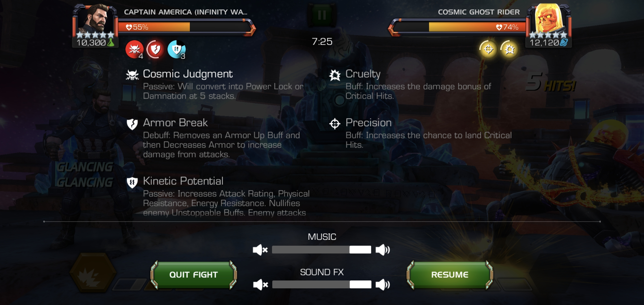
Task: Tap the yellow Precision buff icon
Action: point(488,49)
